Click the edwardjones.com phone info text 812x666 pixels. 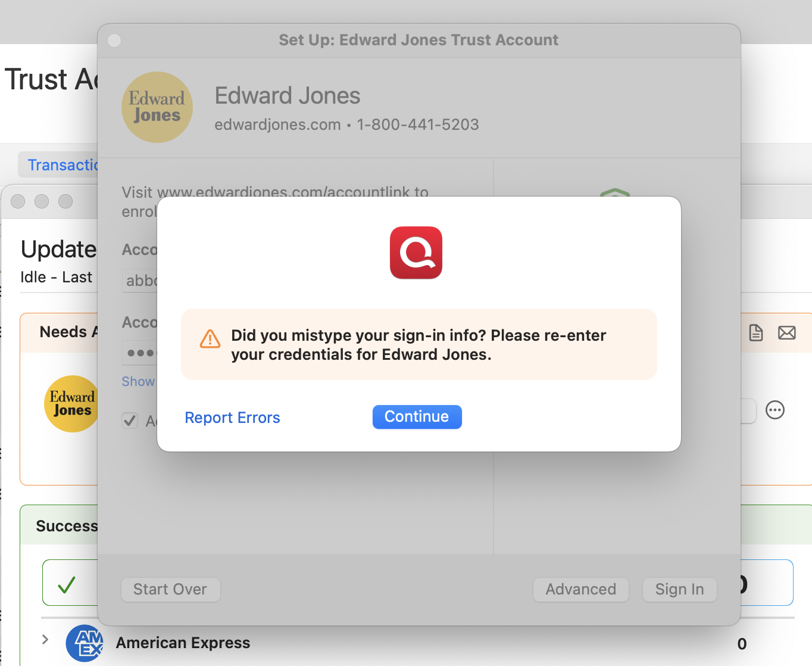[346, 125]
